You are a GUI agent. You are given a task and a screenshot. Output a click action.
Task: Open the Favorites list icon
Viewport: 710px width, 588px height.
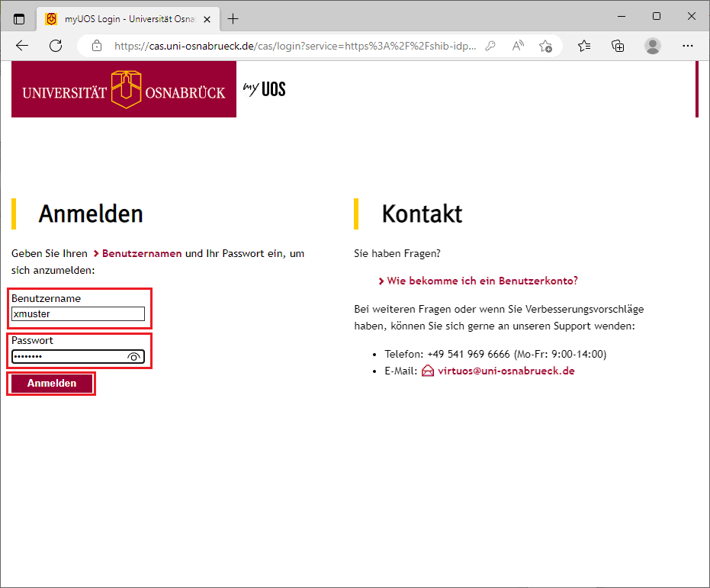(x=584, y=46)
